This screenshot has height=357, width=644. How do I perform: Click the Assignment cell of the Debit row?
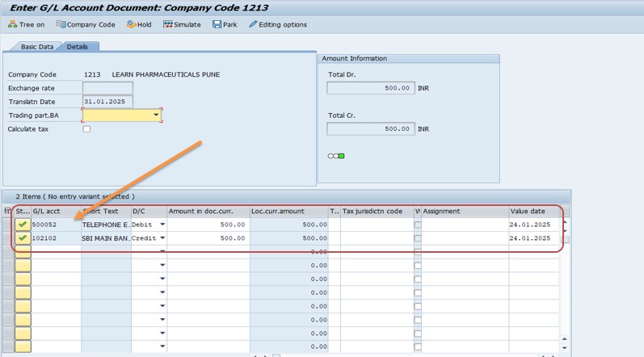pos(465,225)
